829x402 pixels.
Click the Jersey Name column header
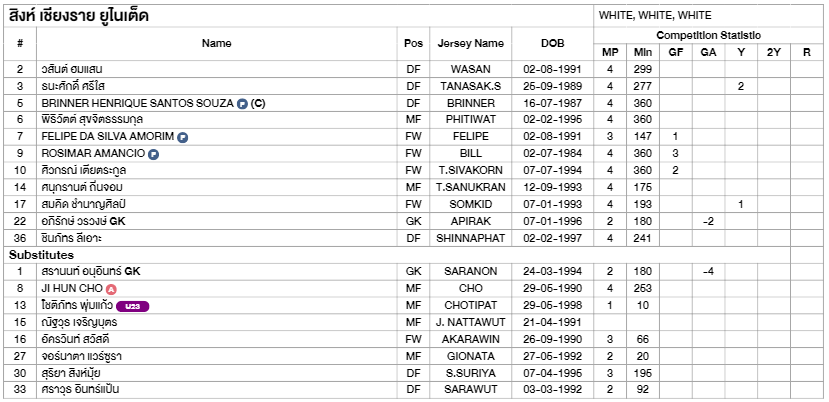[x=471, y=44]
